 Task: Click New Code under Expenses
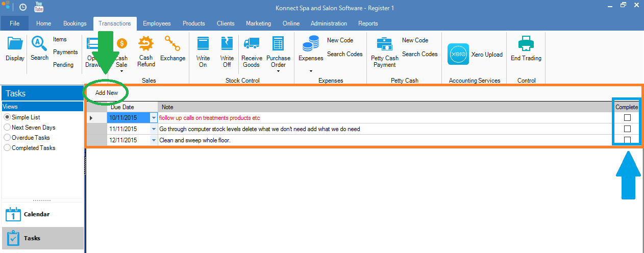(340, 40)
